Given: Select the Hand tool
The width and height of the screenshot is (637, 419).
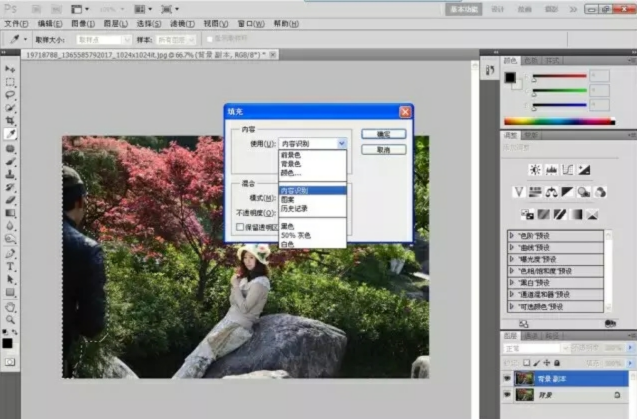Looking at the screenshot, I should (x=10, y=307).
